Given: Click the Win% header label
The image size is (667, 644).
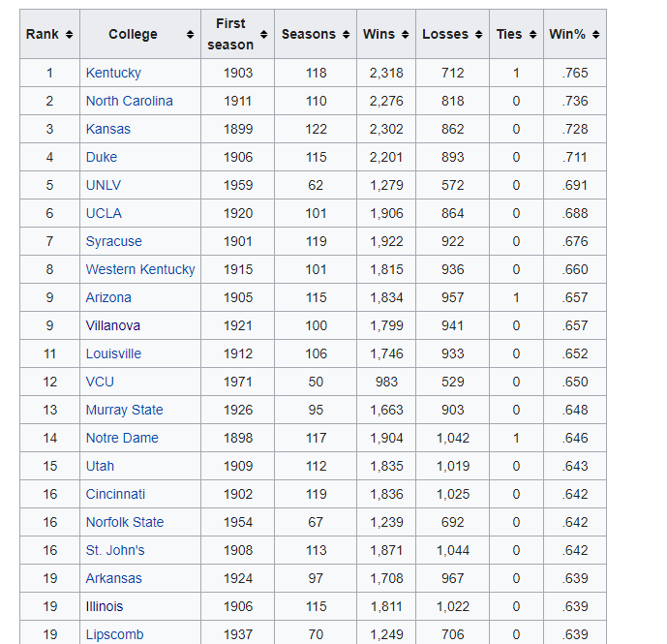Looking at the screenshot, I should 567,35.
